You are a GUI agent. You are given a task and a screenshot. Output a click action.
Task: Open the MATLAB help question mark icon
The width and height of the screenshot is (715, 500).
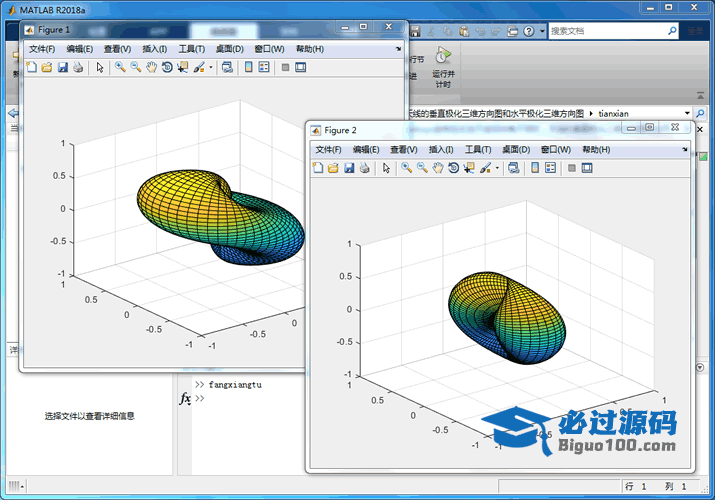click(x=529, y=31)
